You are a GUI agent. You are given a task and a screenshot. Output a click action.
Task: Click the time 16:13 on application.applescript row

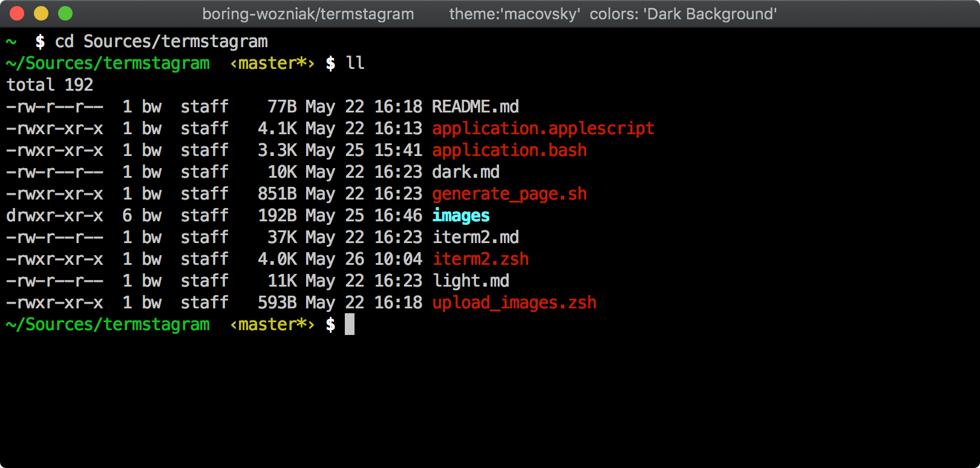click(x=398, y=128)
